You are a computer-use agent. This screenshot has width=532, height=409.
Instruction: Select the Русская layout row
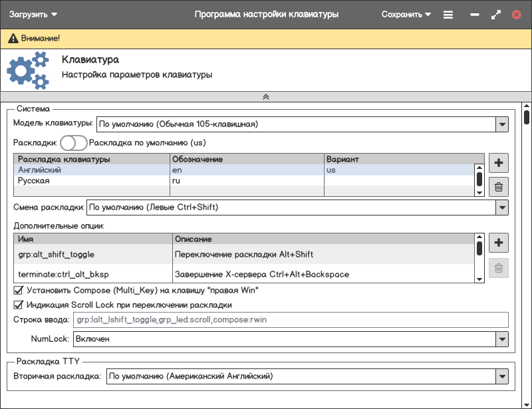(93, 181)
